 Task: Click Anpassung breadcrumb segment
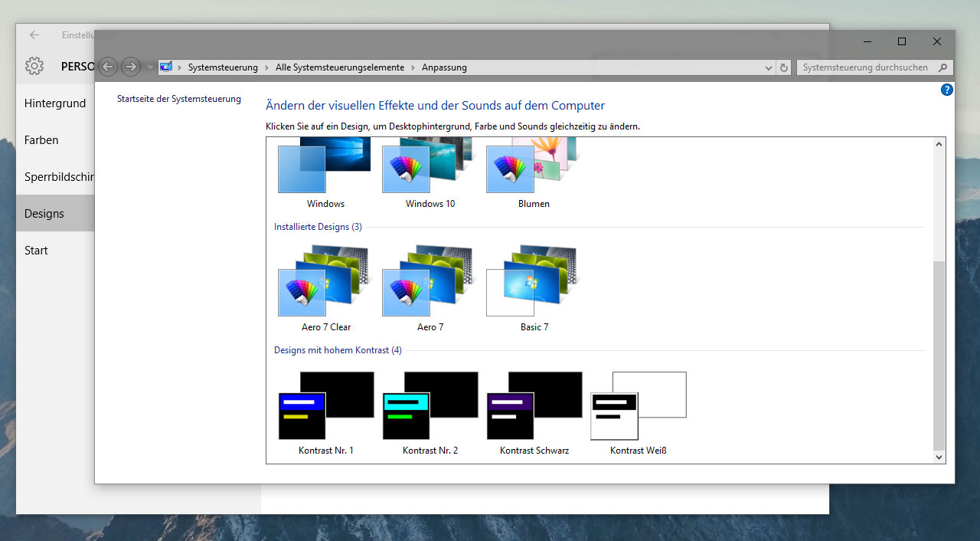pyautogui.click(x=444, y=67)
